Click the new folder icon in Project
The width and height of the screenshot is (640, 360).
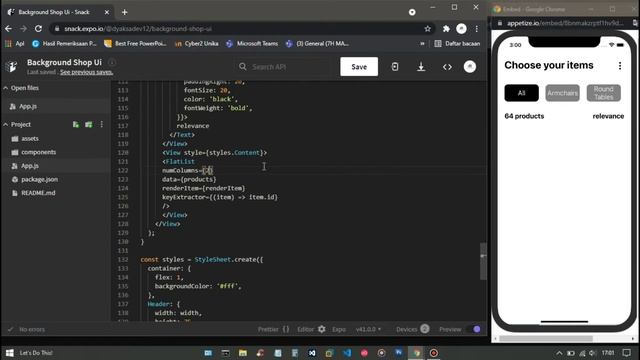[x=89, y=124]
